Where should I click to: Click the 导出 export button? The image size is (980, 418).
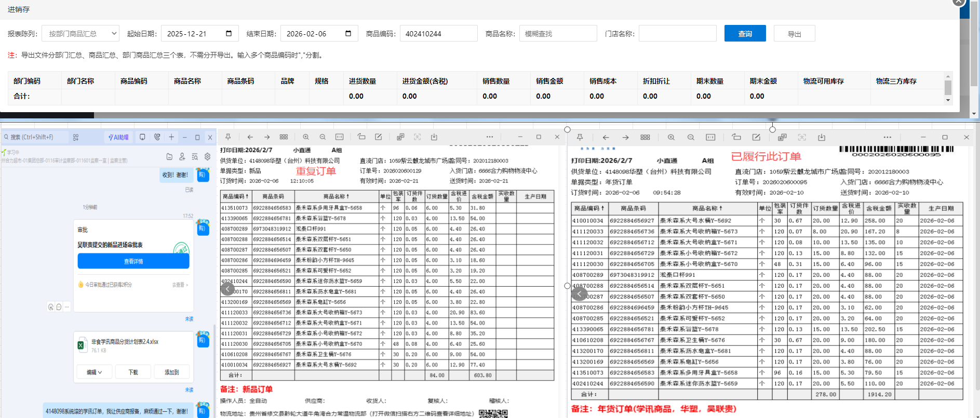[794, 34]
